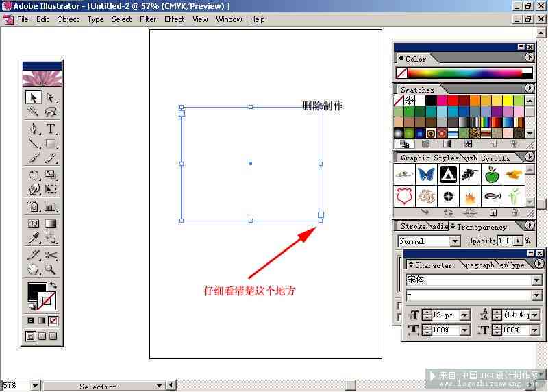
Task: Select the Gradient tool
Action: (50, 223)
